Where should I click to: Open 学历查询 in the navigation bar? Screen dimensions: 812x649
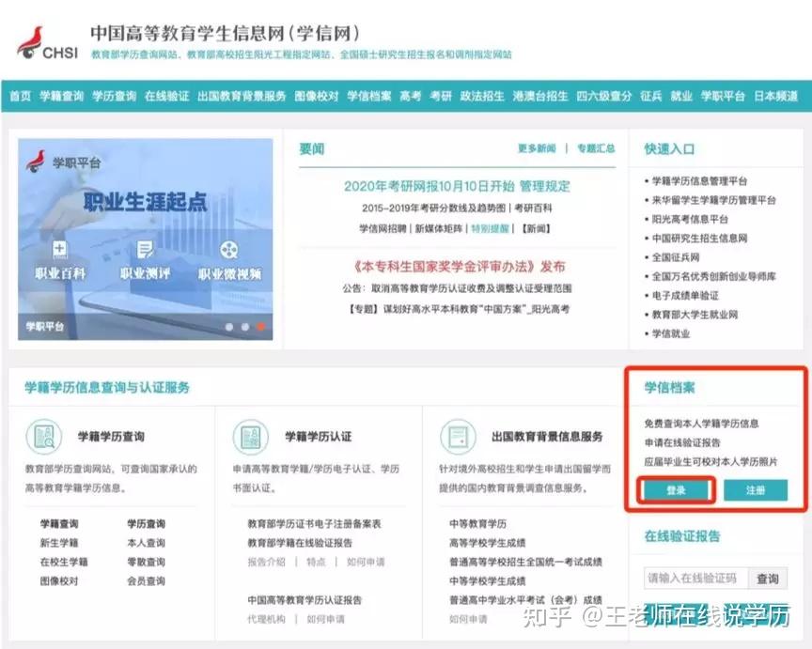point(114,96)
